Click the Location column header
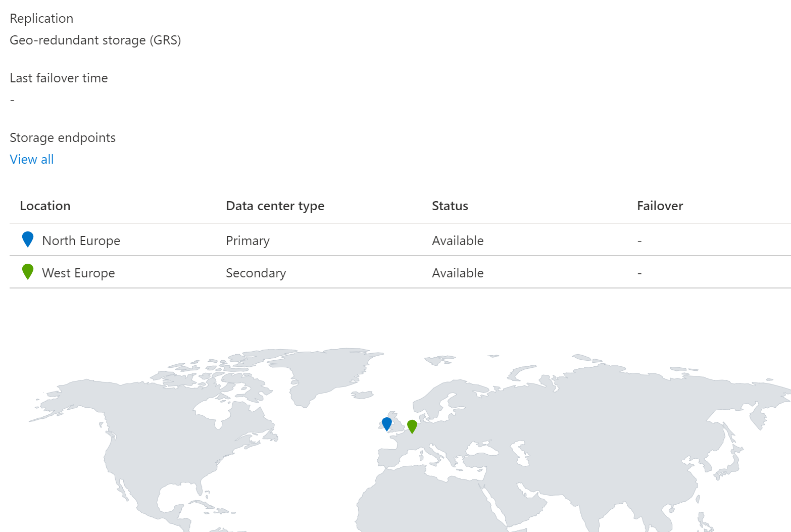Image resolution: width=791 pixels, height=532 pixels. pyautogui.click(x=45, y=206)
